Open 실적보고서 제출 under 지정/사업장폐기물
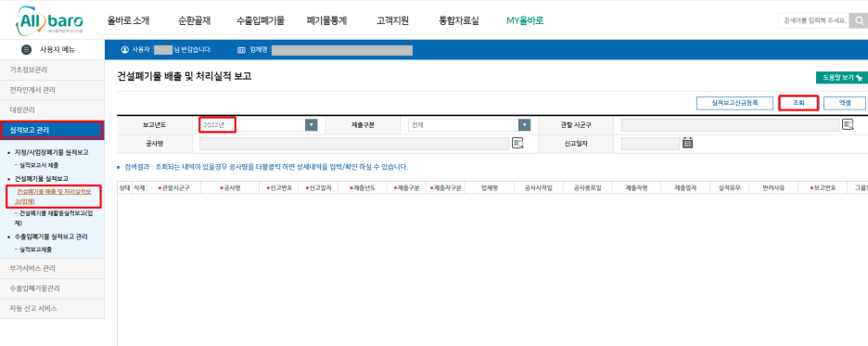 (x=39, y=165)
